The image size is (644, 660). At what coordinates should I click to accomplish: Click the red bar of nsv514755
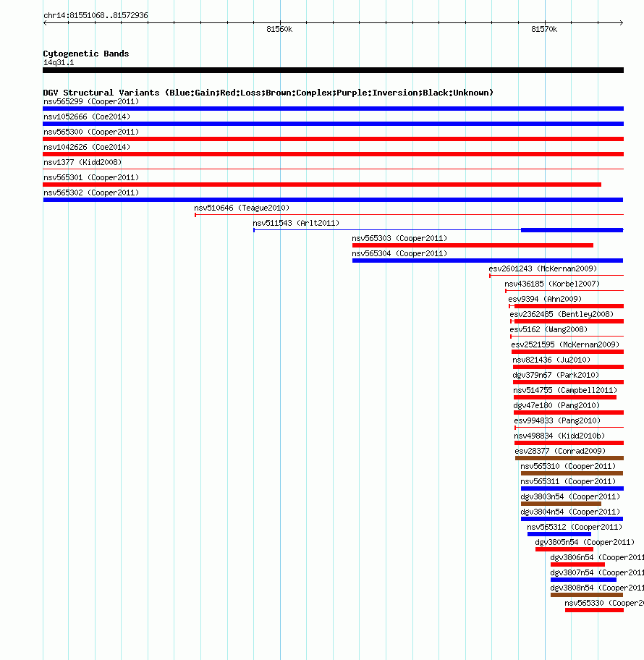click(x=565, y=397)
